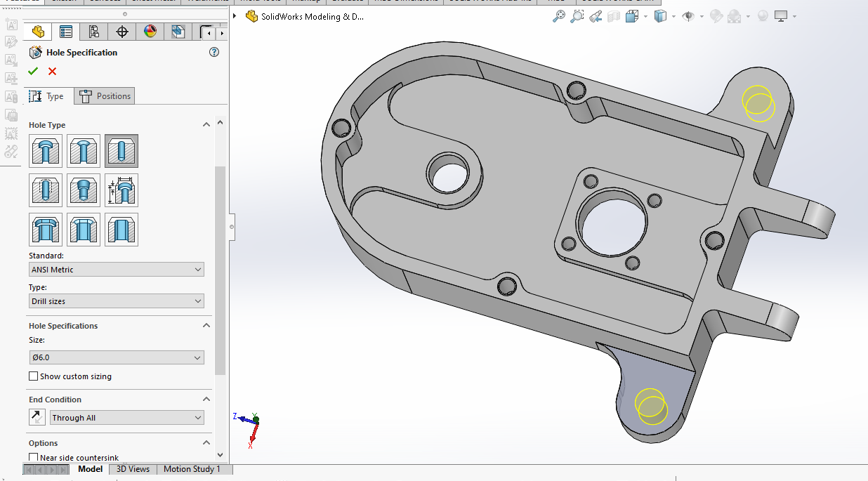868x481 pixels.
Task: Cancel hole with the red X
Action: click(52, 71)
